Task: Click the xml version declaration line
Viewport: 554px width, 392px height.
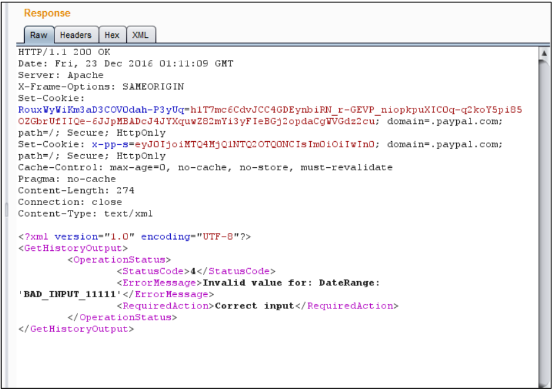Action: tap(134, 237)
